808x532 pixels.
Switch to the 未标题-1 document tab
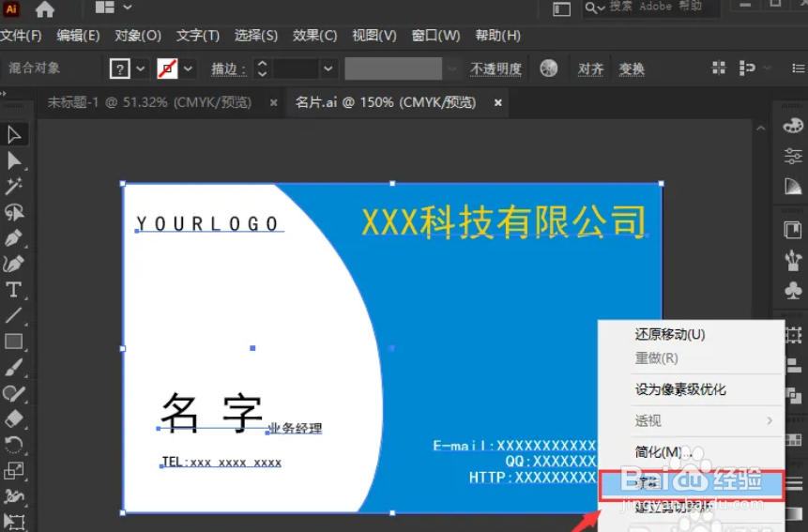149,102
